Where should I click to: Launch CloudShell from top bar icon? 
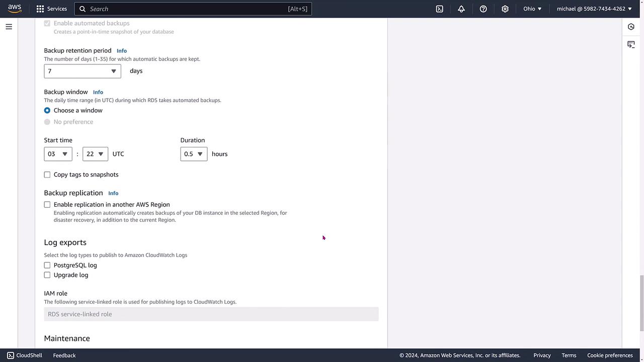439,9
